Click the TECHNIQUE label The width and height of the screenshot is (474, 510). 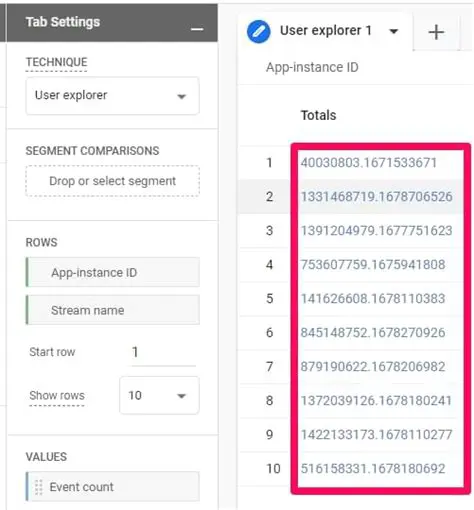(x=57, y=62)
